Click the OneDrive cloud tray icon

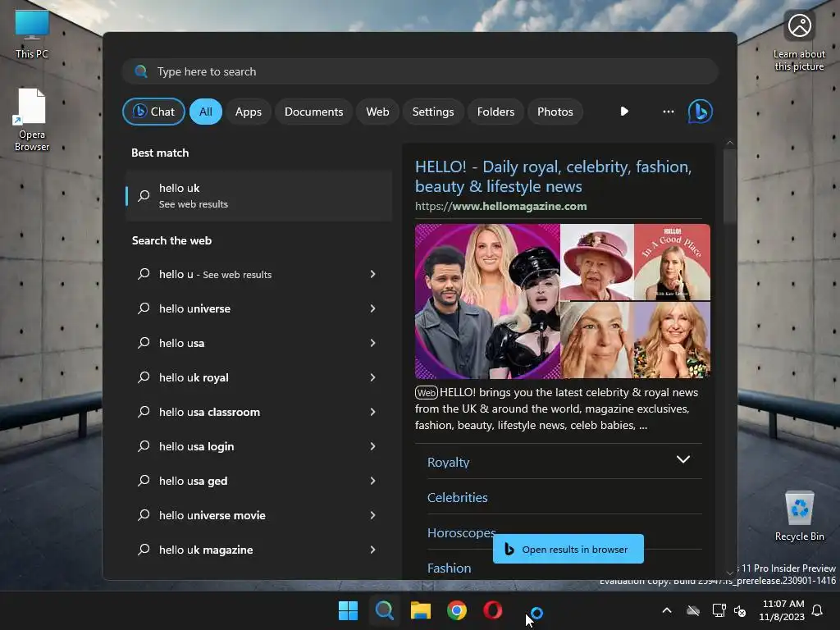pos(693,610)
